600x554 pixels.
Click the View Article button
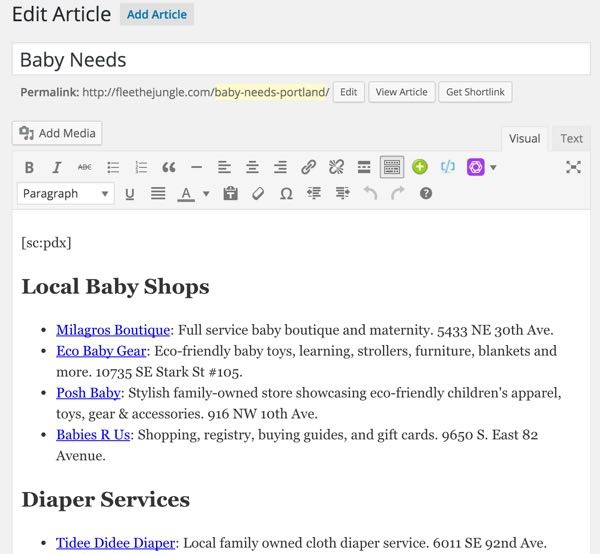tap(401, 92)
